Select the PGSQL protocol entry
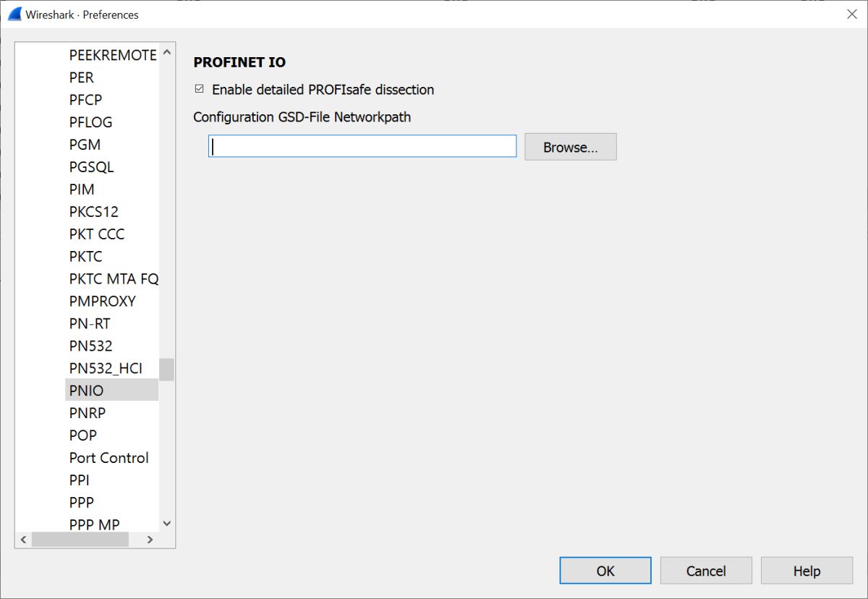The width and height of the screenshot is (868, 599). point(92,167)
